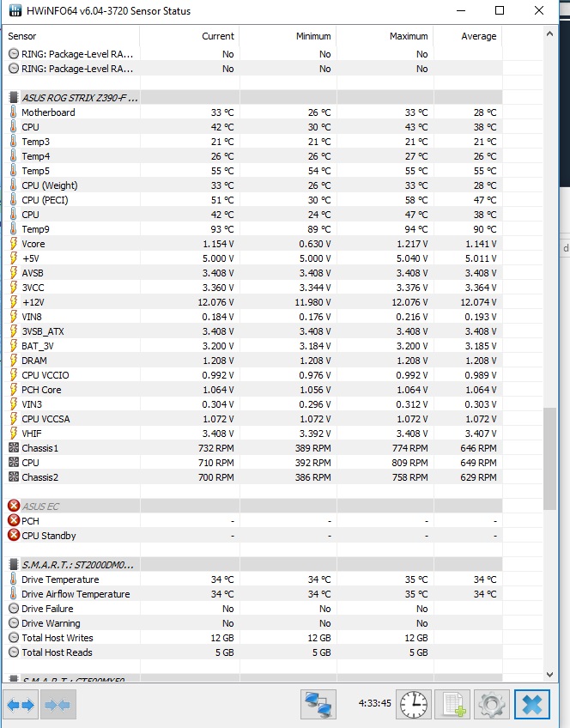This screenshot has height=728, width=570.
Task: Select the Temp4 sensor row
Action: click(x=253, y=156)
